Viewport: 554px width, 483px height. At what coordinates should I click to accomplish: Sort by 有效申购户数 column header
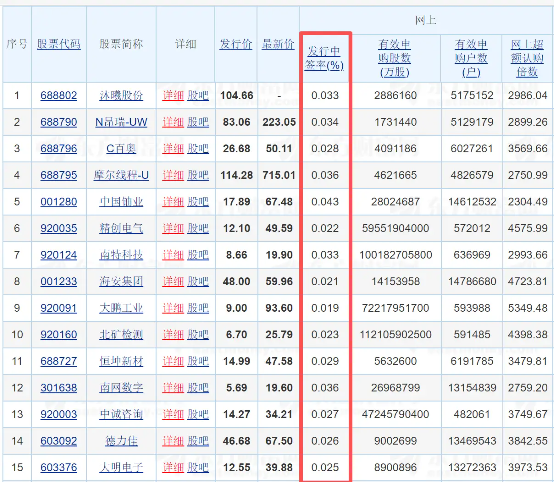pyautogui.click(x=471, y=58)
